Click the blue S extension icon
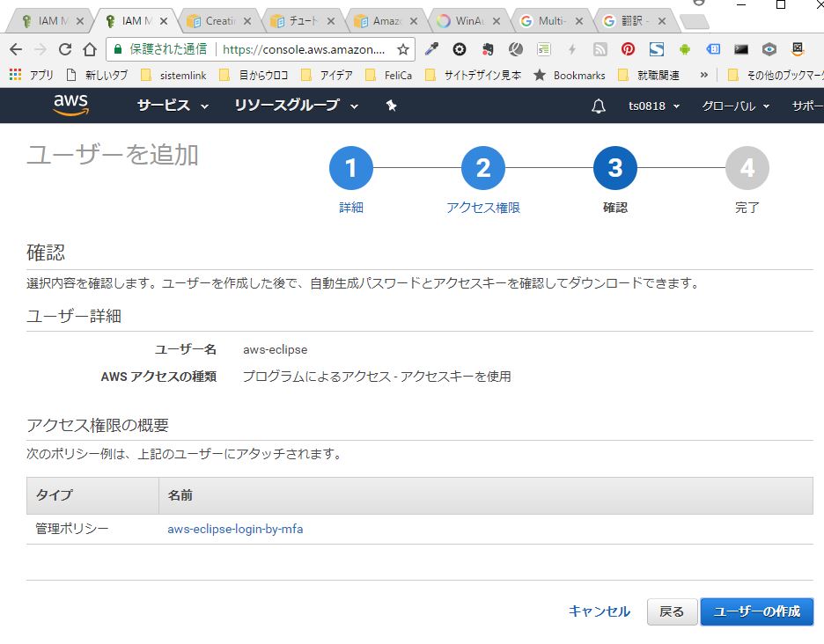The height and width of the screenshot is (644, 824). point(657,49)
